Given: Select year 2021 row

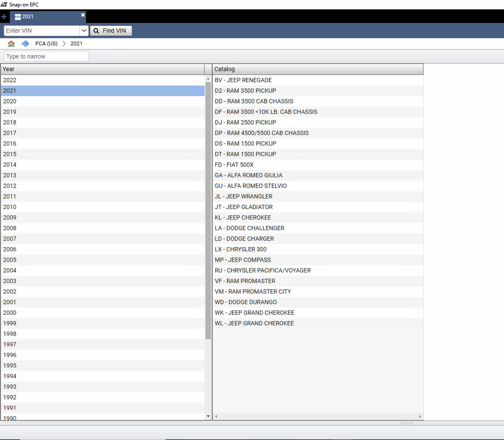Looking at the screenshot, I should (x=102, y=91).
